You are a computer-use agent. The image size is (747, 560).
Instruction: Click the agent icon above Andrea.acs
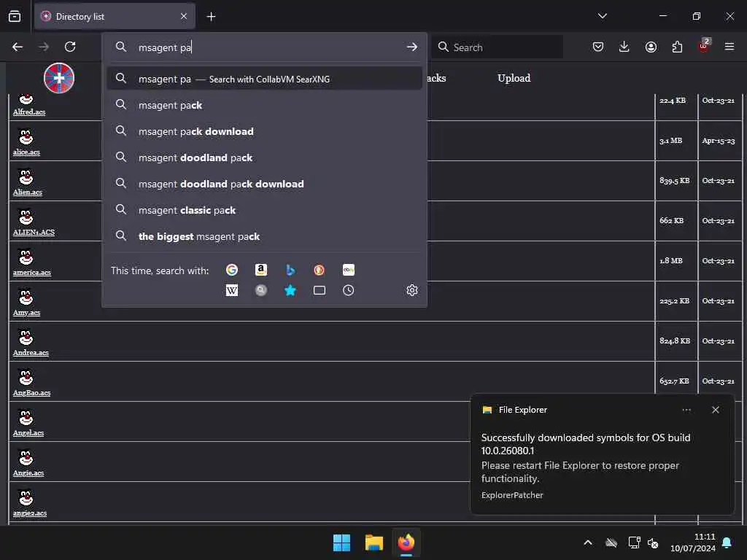[26, 337]
